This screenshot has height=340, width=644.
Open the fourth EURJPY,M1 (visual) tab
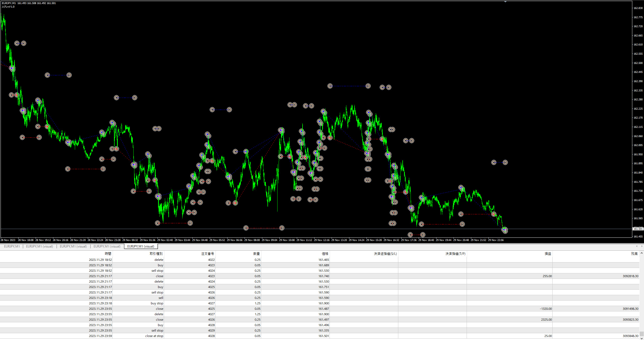tap(107, 246)
